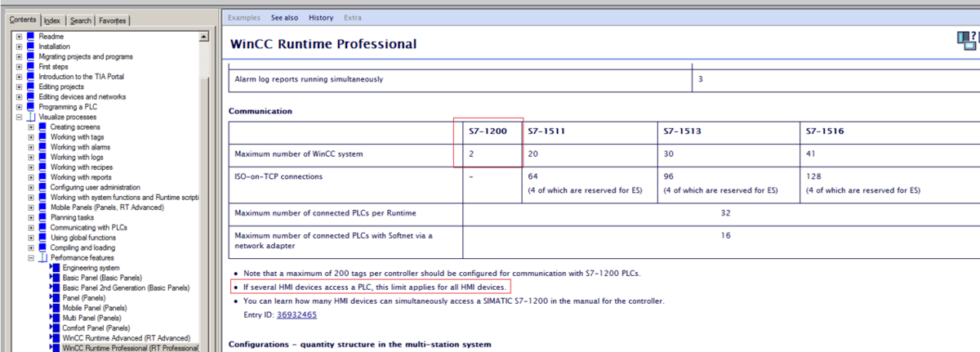Click 'Maximum number of connected PLCs per Runtime'
980x352 pixels.
tap(325, 213)
